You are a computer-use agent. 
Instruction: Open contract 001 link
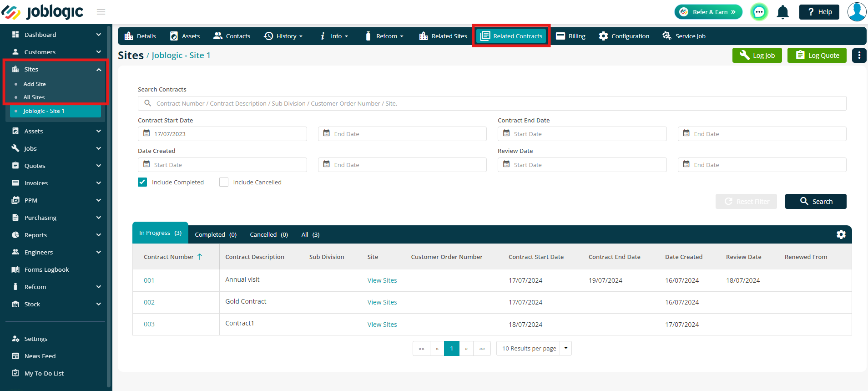(x=149, y=280)
